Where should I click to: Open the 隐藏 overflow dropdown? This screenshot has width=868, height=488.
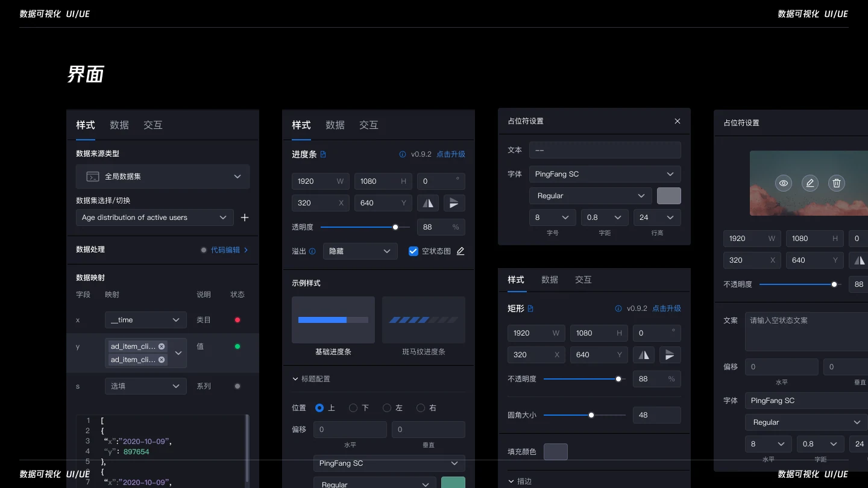tap(360, 251)
